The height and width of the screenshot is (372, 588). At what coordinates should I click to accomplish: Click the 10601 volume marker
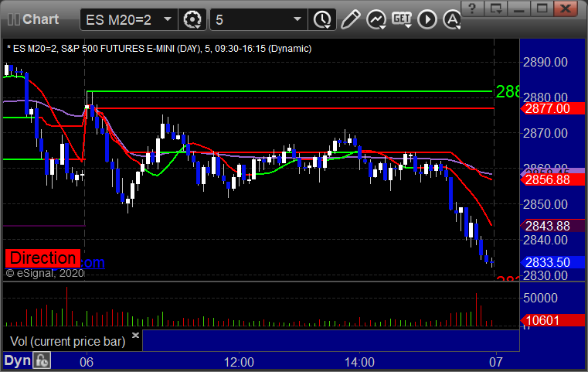pyautogui.click(x=552, y=320)
